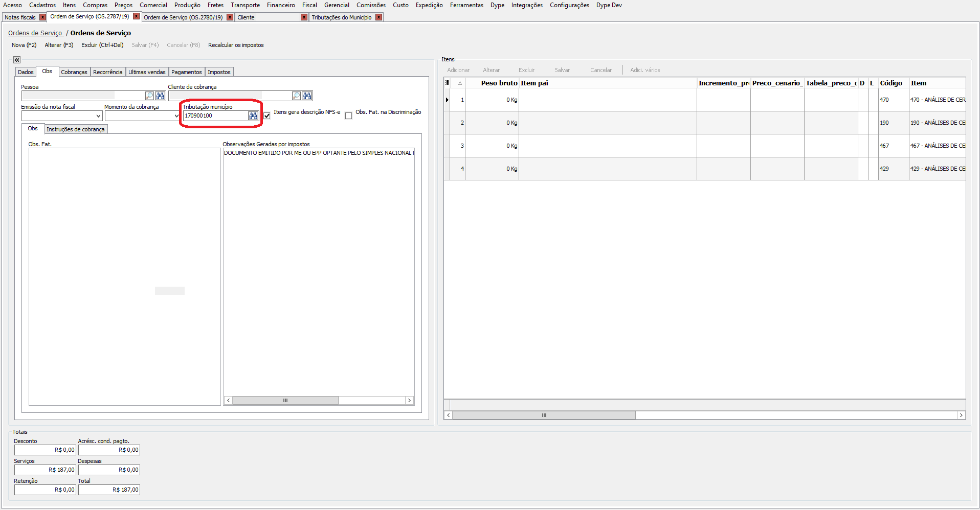The width and height of the screenshot is (980, 510).
Task: Open the binoculars search for Cliente de cobrança
Action: 307,96
